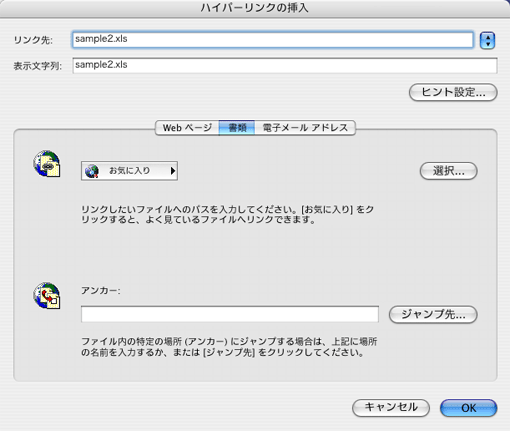The width and height of the screenshot is (510, 431).
Task: Click the 表示文字列 text field
Action: pyautogui.click(x=285, y=65)
